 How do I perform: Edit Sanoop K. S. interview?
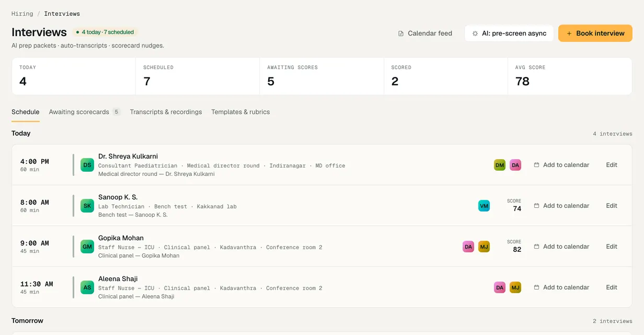tap(612, 206)
